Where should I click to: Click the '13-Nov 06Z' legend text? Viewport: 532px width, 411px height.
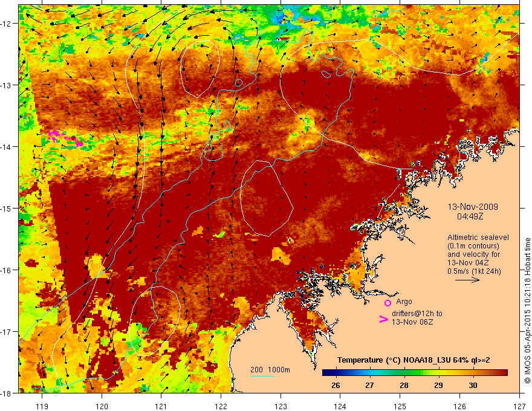(x=412, y=322)
